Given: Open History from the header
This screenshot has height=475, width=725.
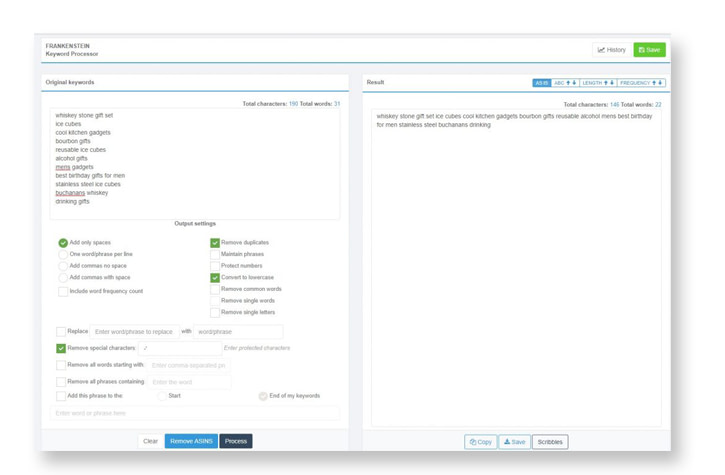Looking at the screenshot, I should [611, 50].
